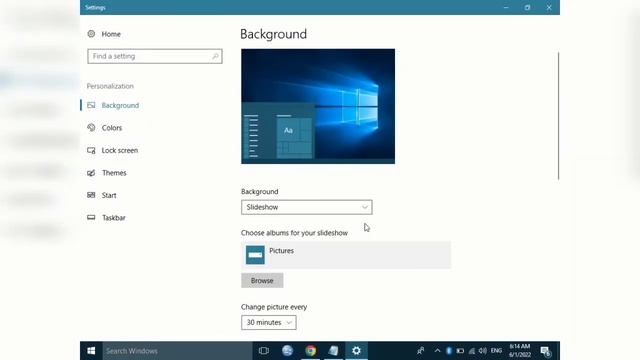Minimize the Settings window
Image resolution: width=640 pixels, height=360 pixels.
click(506, 7)
